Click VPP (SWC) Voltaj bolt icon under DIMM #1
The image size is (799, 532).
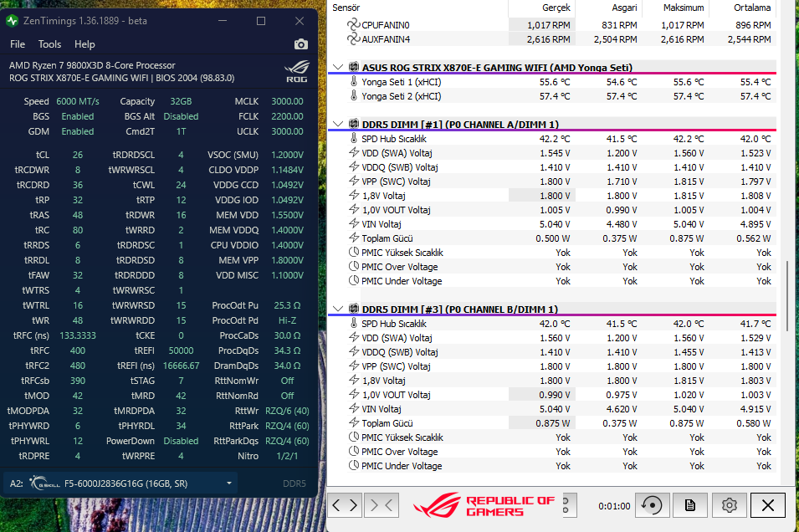(x=354, y=181)
